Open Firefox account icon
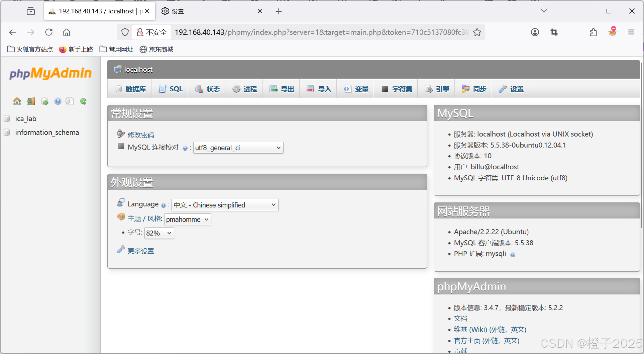The image size is (644, 354). pos(535,32)
